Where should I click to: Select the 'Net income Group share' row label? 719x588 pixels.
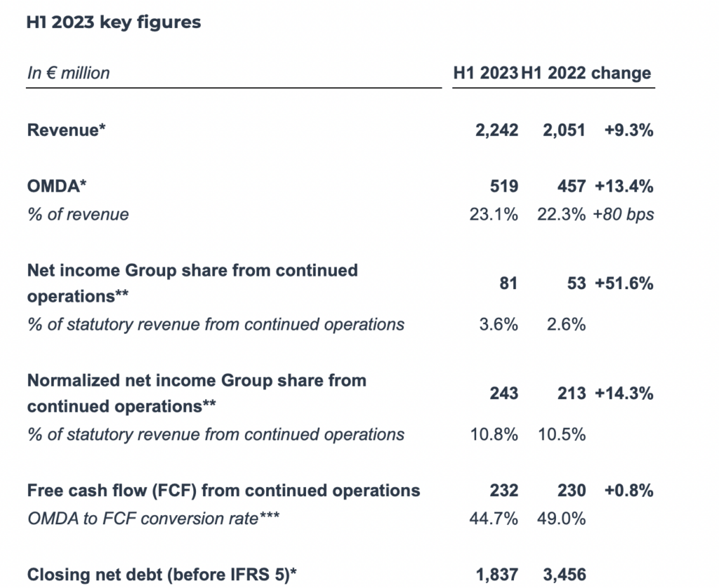point(192,283)
